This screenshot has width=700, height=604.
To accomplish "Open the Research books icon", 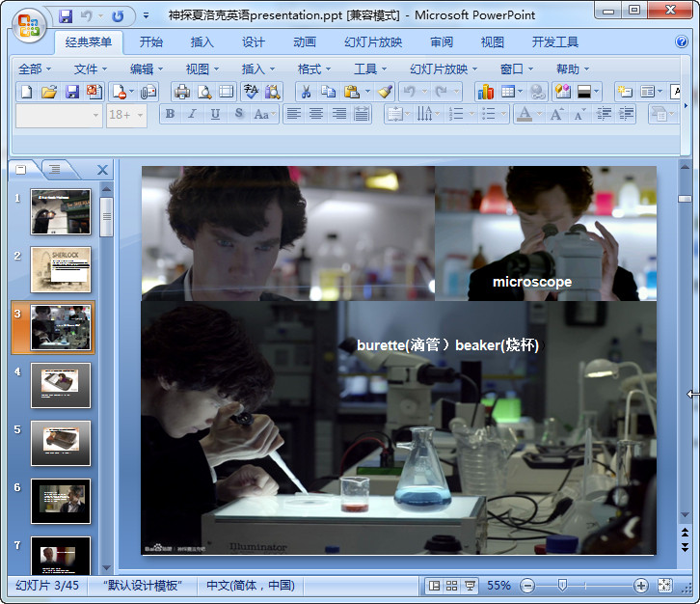I will point(272,92).
